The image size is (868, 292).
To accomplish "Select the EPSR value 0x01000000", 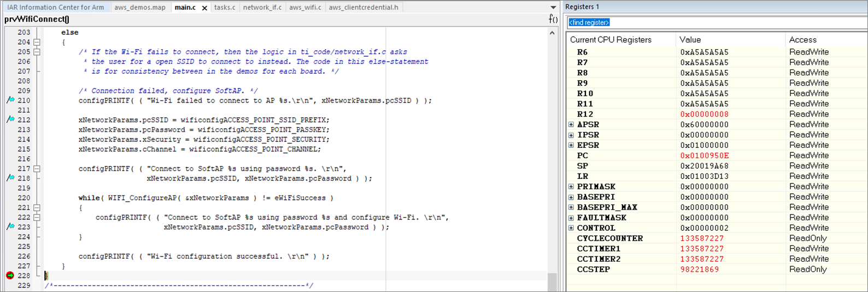I will (704, 145).
